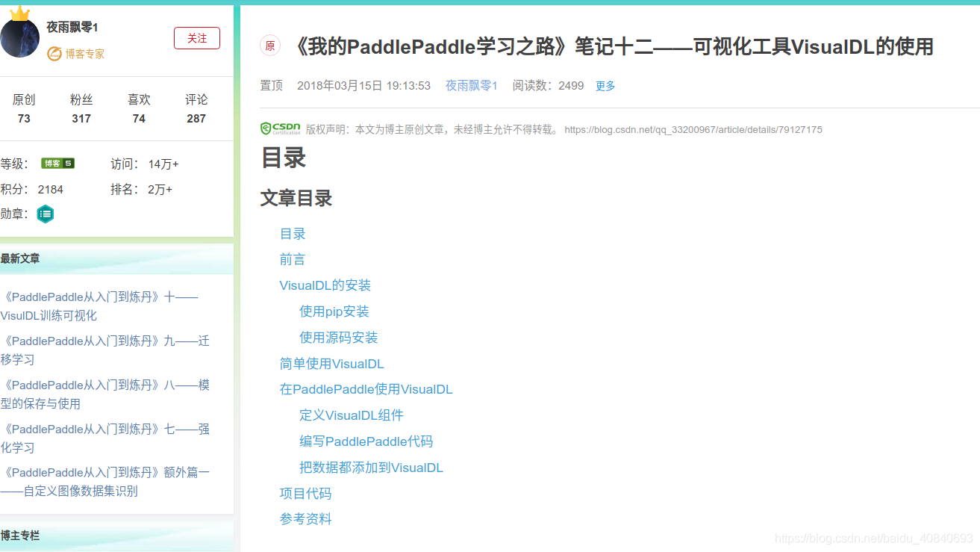Click the 文章目录 heading
980x552 pixels.
pos(296,198)
